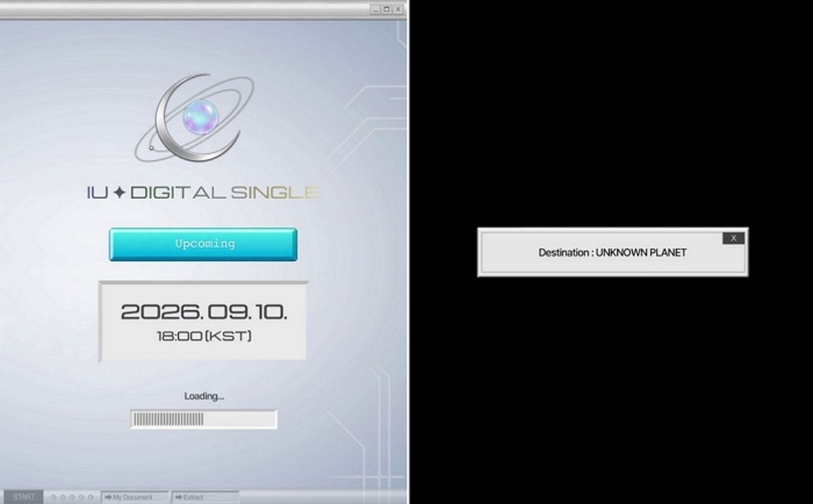
Task: Click the IU DIGITAL SINGLE title
Action: 203,192
